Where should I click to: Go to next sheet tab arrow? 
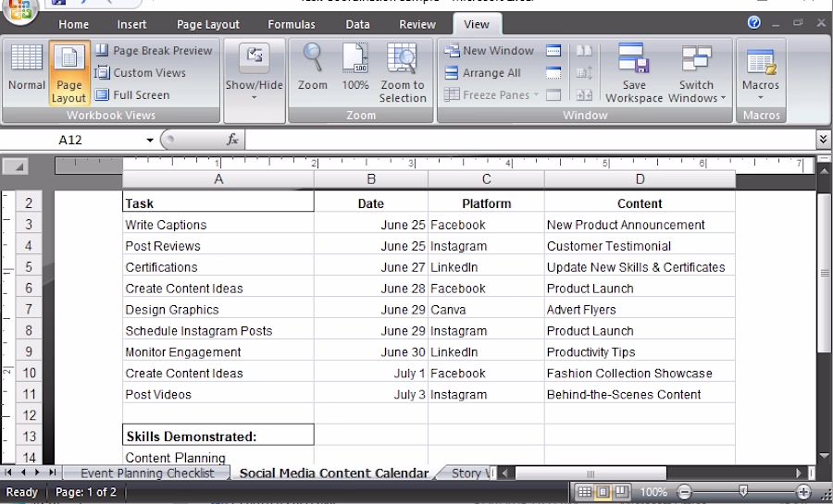(x=37, y=473)
